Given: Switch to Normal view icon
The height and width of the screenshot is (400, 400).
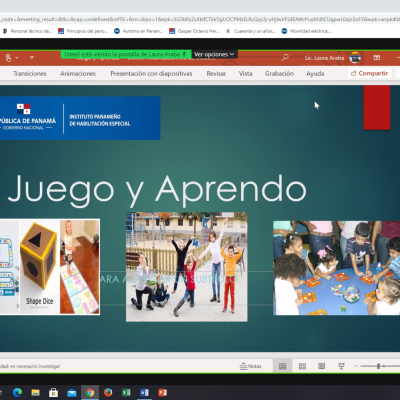Looking at the screenshot, I should [282, 366].
